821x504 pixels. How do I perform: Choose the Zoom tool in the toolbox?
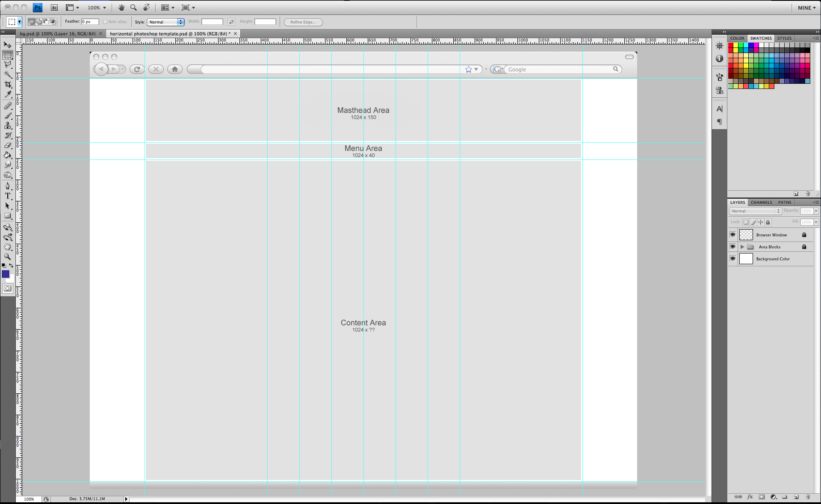(8, 257)
